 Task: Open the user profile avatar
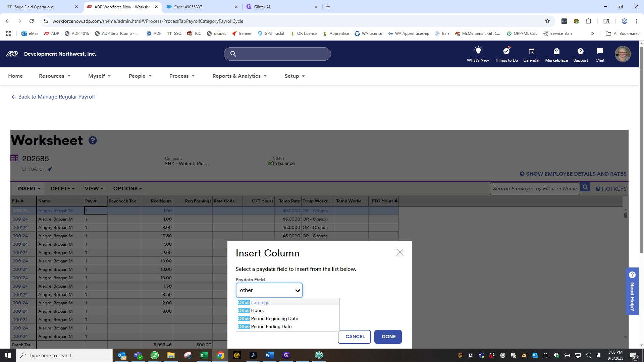623,54
